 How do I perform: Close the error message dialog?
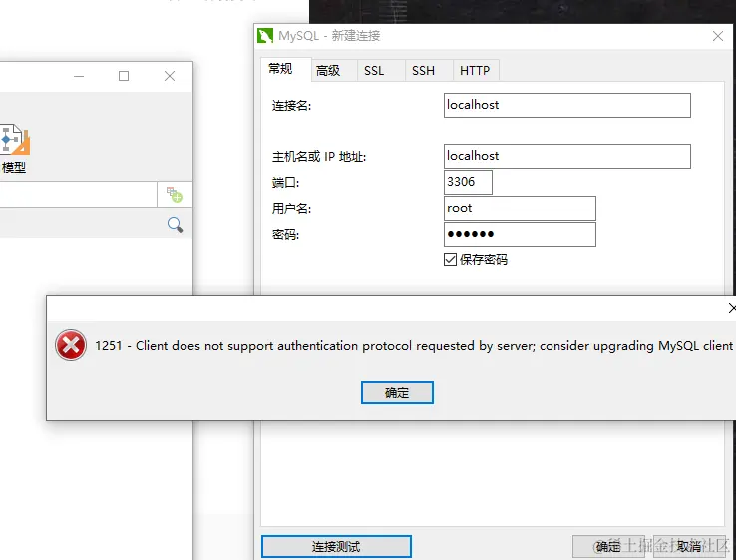[732, 308]
